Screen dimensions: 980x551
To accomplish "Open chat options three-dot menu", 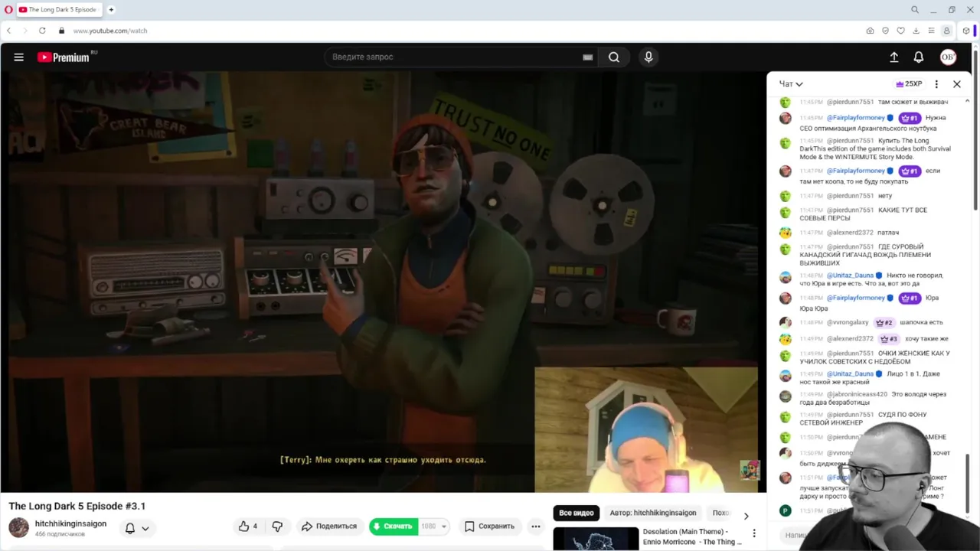I will [936, 84].
